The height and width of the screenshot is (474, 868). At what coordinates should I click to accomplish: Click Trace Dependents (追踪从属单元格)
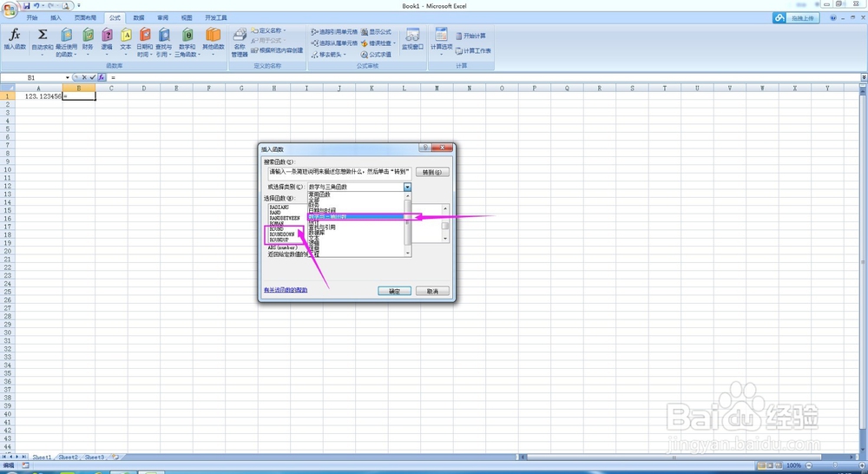pyautogui.click(x=334, y=43)
